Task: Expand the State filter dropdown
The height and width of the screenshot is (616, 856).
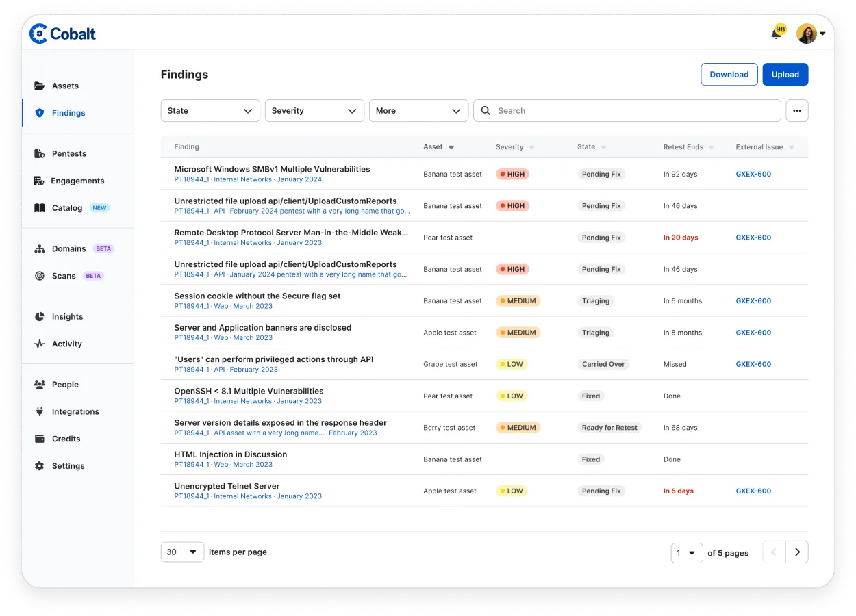Action: [210, 111]
